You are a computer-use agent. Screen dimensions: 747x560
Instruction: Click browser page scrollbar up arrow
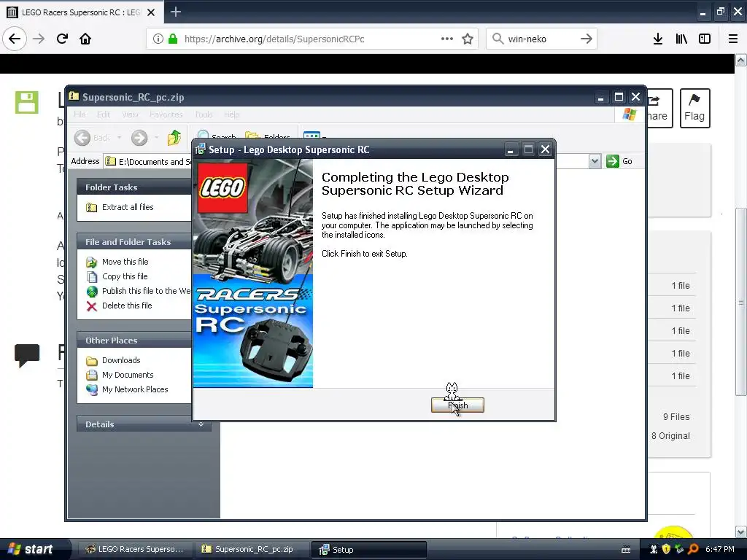[x=741, y=60]
